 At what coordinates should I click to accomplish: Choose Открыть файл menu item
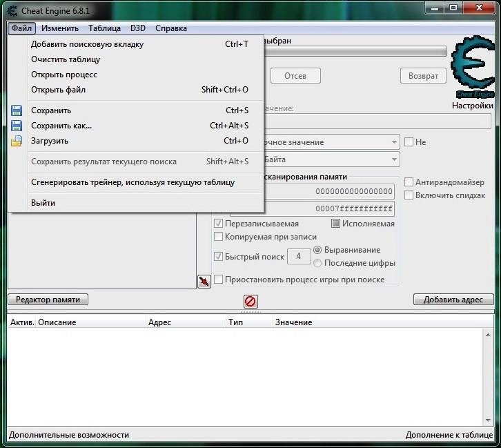[136, 90]
